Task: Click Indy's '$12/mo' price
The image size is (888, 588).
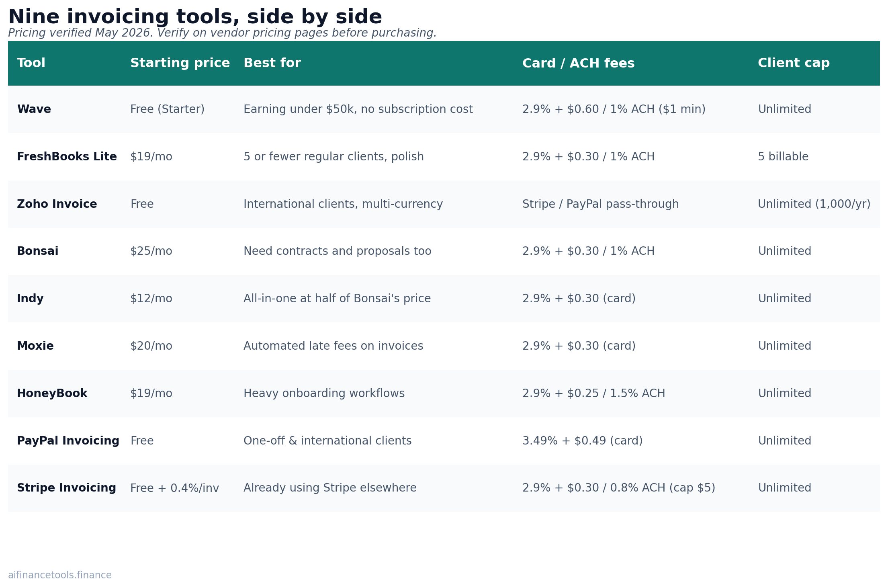Action: pos(151,299)
